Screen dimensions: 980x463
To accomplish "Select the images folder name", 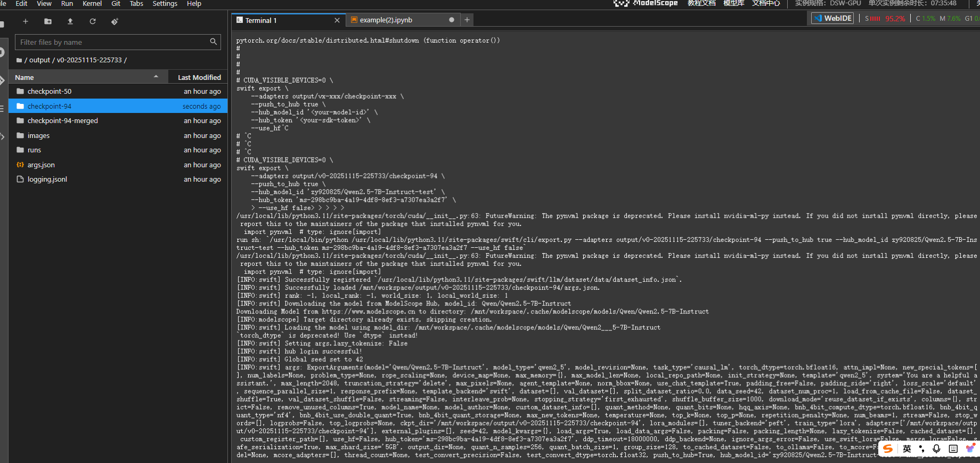I will tap(38, 135).
